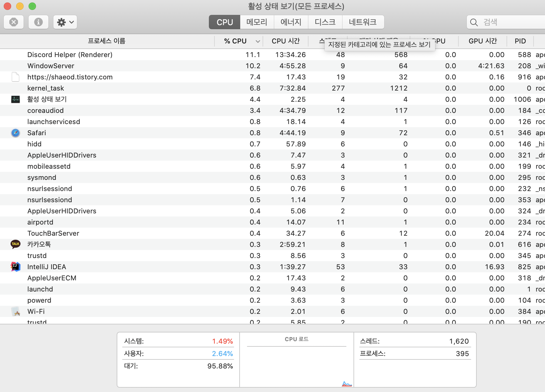Select the mobileassetd process row
The width and height of the screenshot is (545, 392).
pyautogui.click(x=272, y=166)
